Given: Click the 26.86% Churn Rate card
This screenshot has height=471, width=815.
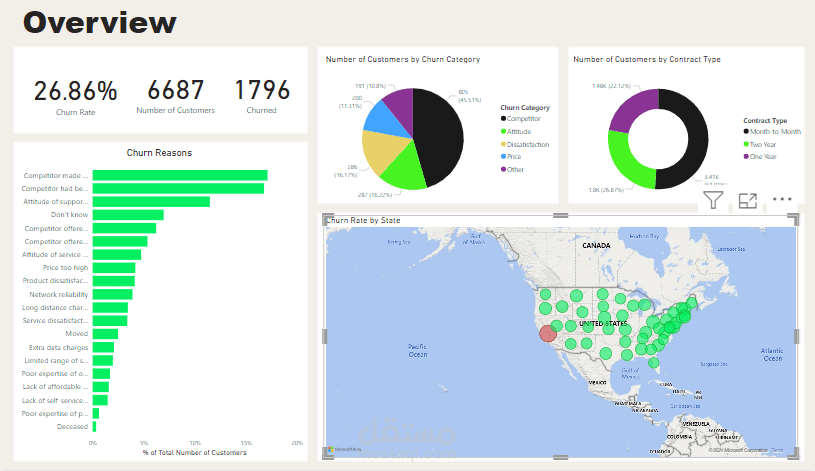Looking at the screenshot, I should (x=75, y=97).
